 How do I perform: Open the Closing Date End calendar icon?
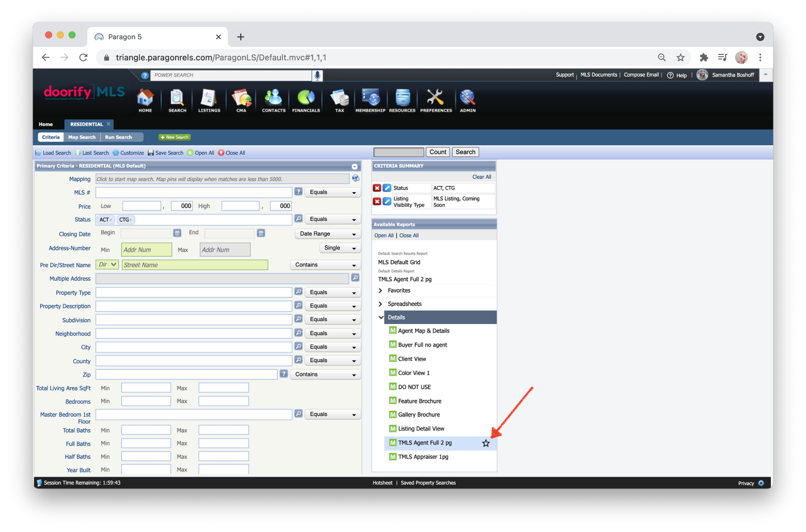(261, 233)
